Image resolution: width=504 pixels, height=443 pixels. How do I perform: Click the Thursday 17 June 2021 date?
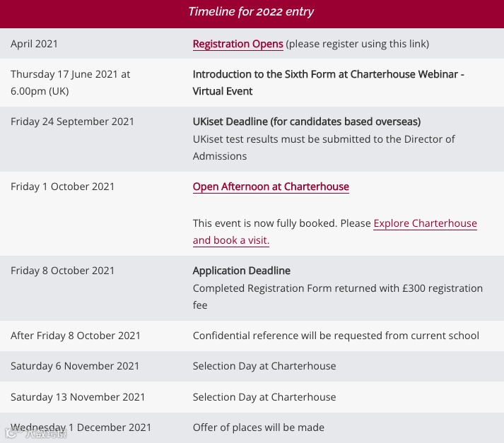(70, 74)
